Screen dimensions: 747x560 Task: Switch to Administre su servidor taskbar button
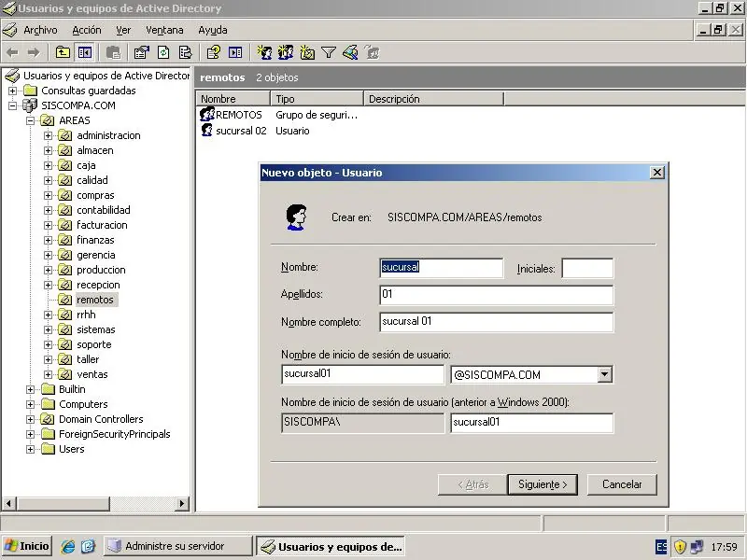tap(177, 546)
